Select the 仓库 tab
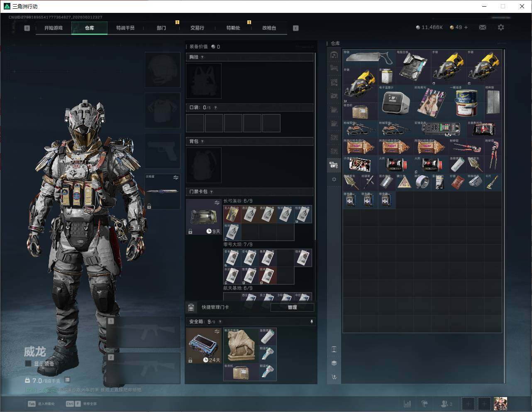 point(89,28)
